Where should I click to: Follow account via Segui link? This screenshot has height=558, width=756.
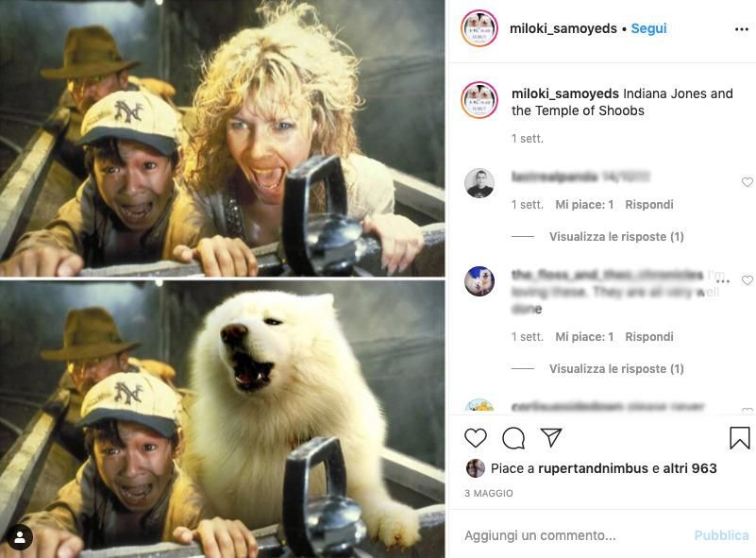click(648, 28)
